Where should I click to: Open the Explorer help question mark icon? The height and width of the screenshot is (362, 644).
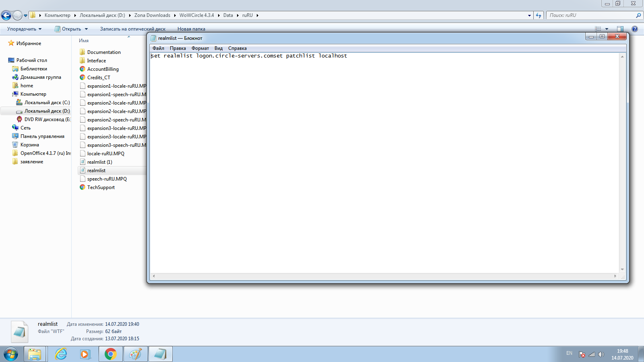[x=635, y=29]
